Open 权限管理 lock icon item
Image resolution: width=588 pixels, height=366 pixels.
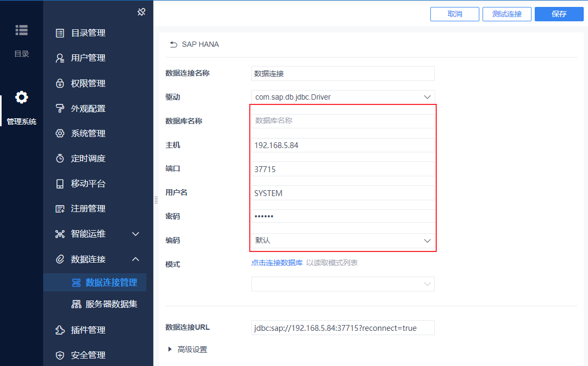coord(80,83)
